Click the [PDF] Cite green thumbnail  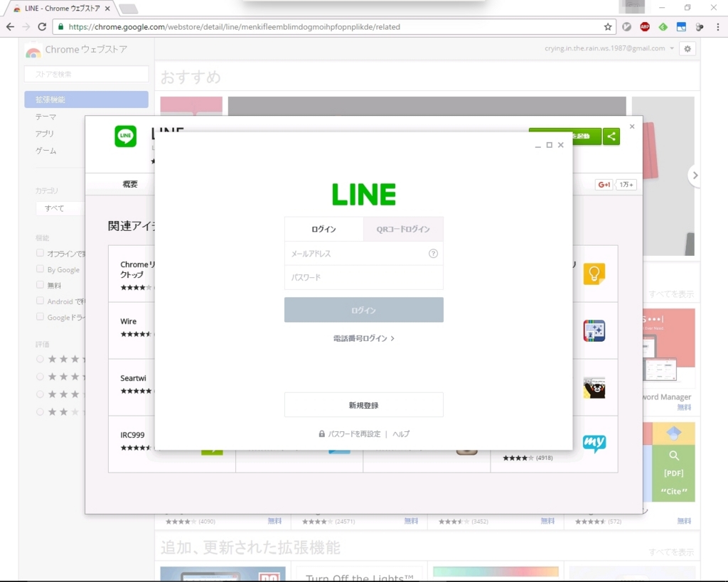click(x=673, y=473)
